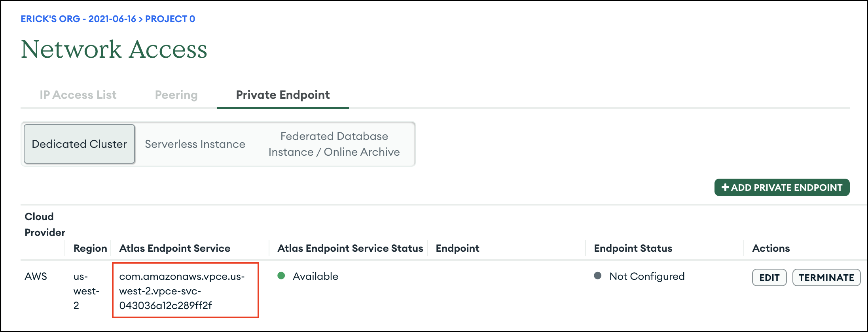Click the Atlas Endpoint Service column header
This screenshot has height=332, width=868.
[174, 248]
